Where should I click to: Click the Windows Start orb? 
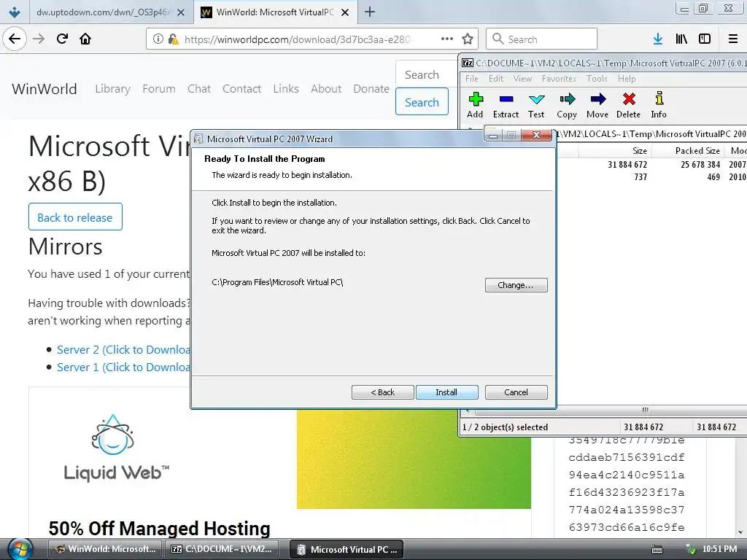point(20,549)
